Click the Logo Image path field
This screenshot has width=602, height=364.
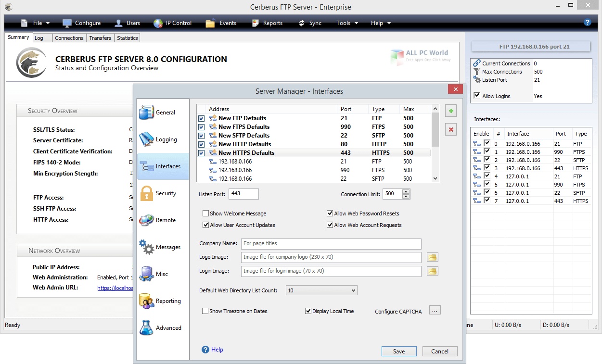(x=331, y=257)
